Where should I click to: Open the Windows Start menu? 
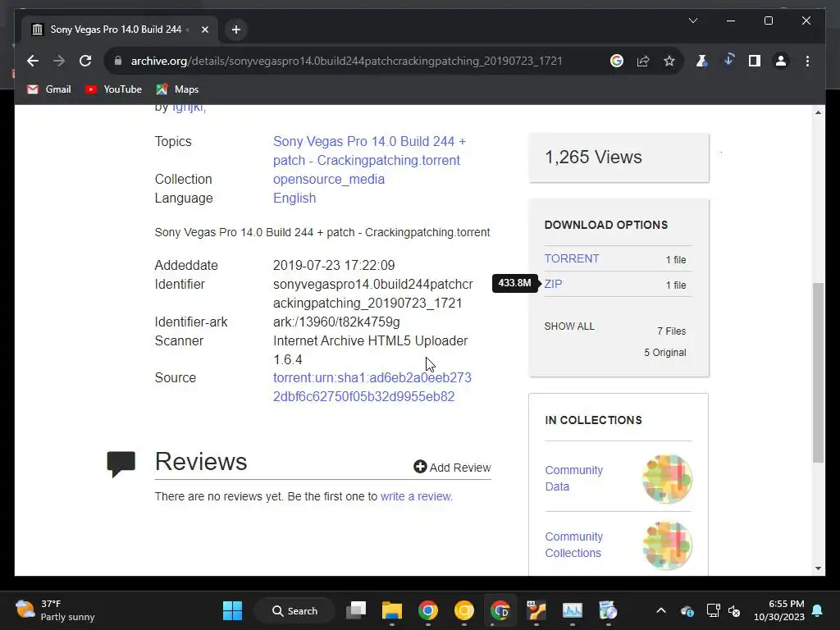point(232,610)
